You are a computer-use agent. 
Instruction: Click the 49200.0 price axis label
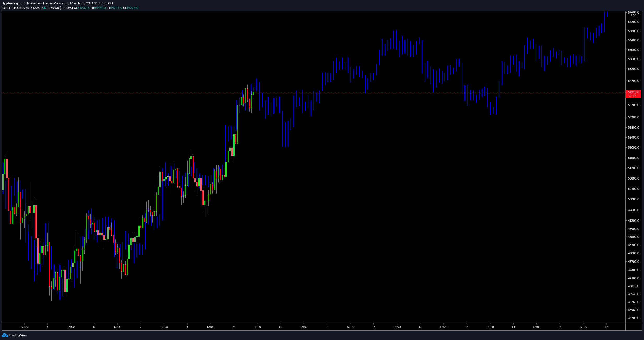(x=634, y=221)
